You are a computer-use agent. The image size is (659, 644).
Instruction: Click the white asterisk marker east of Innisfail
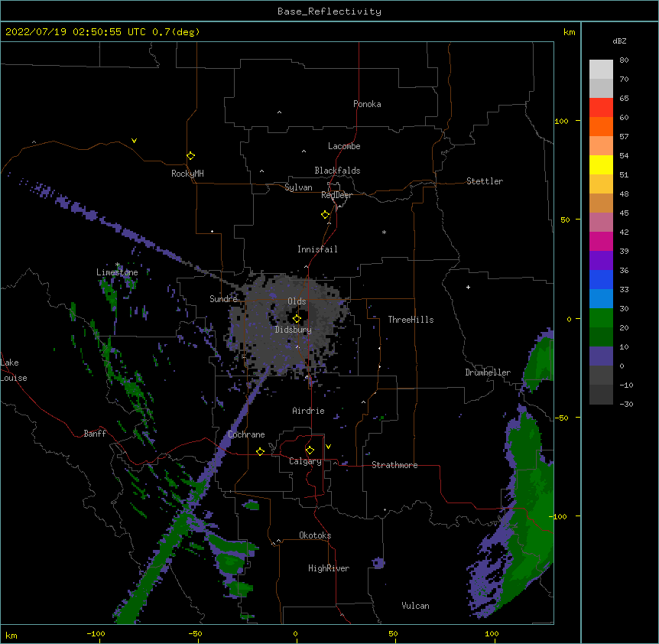point(384,232)
